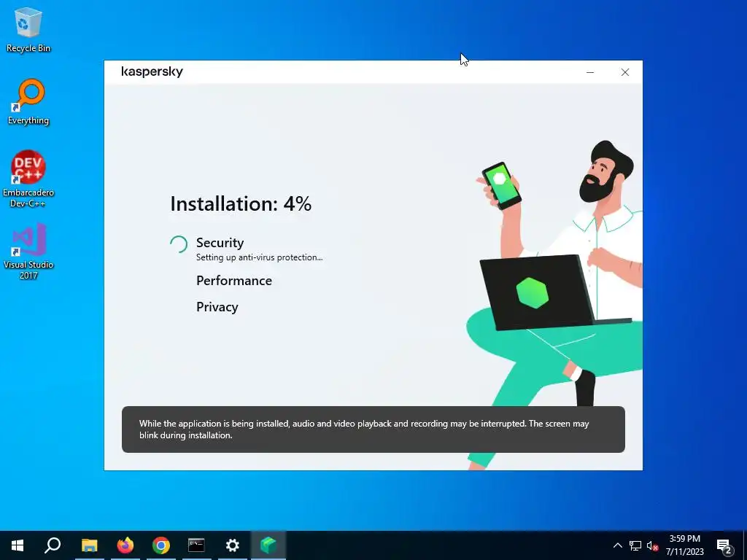This screenshot has width=747, height=560.
Task: Open the clock showing 3:59 PM
Action: (x=684, y=545)
